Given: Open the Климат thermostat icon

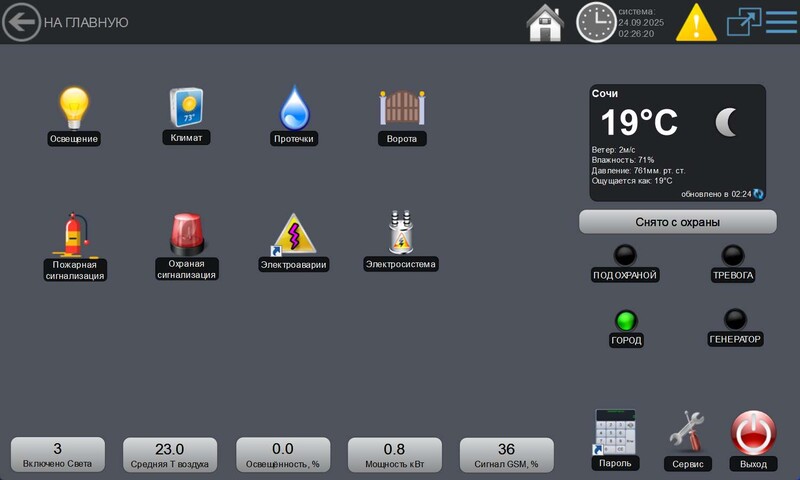Looking at the screenshot, I should point(186,107).
